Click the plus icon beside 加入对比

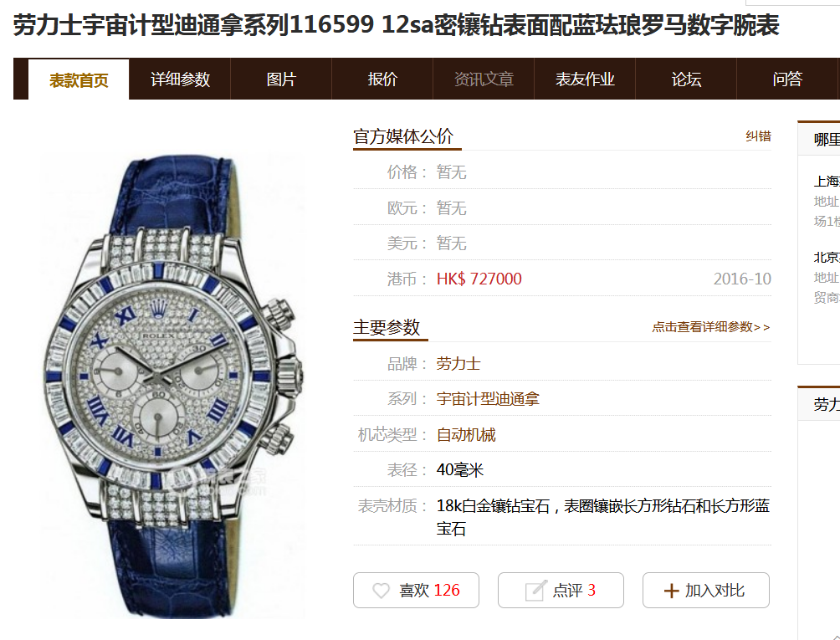pos(671,591)
